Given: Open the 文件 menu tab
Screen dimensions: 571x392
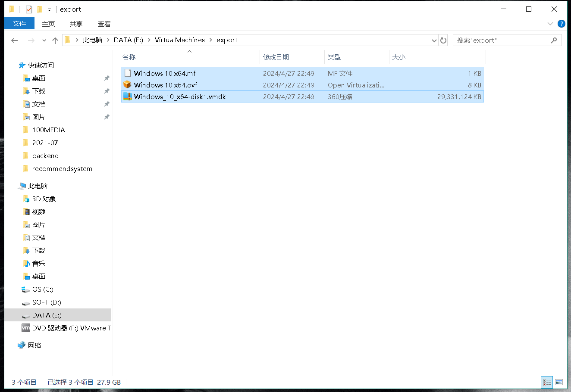Looking at the screenshot, I should 19,24.
